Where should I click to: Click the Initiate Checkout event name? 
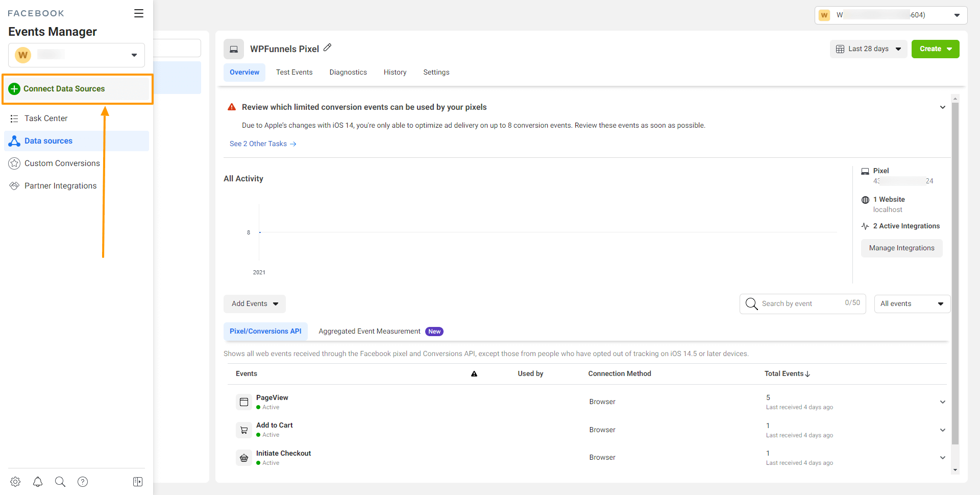click(x=283, y=454)
